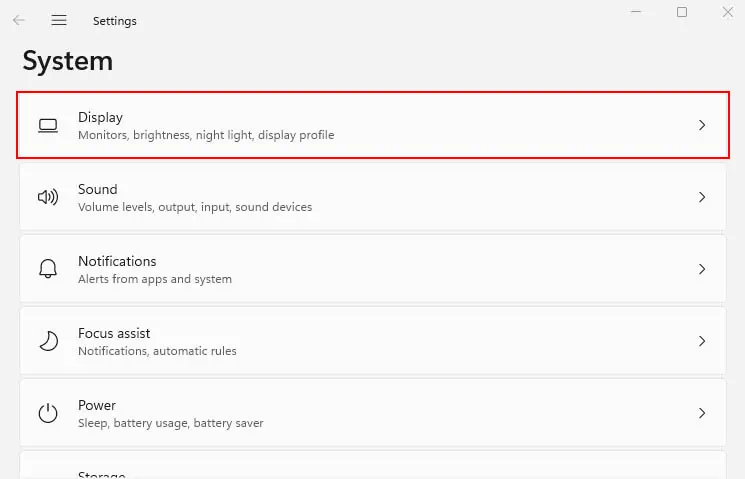Open Power settings via its right chevron
This screenshot has width=745, height=479.
[702, 413]
